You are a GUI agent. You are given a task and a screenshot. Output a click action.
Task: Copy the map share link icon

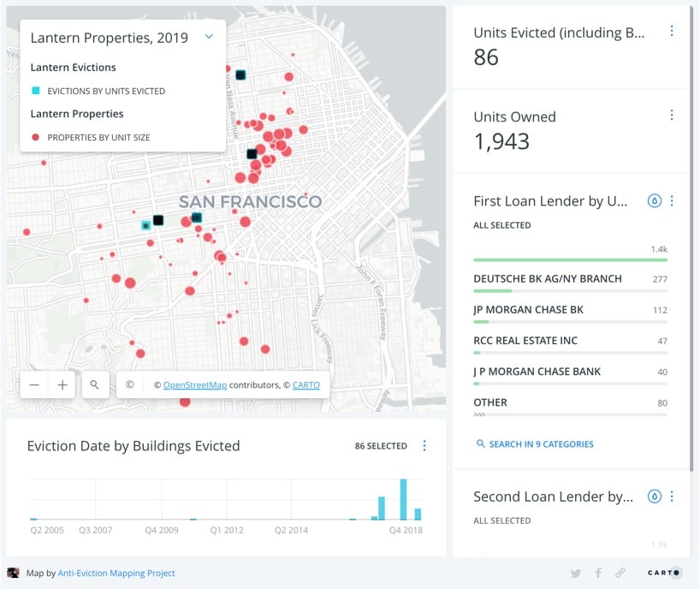coord(620,574)
